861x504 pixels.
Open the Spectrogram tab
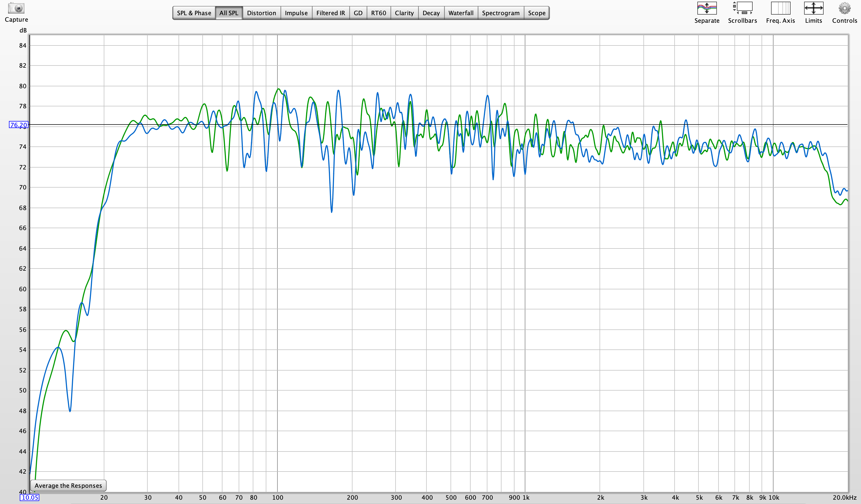click(501, 13)
